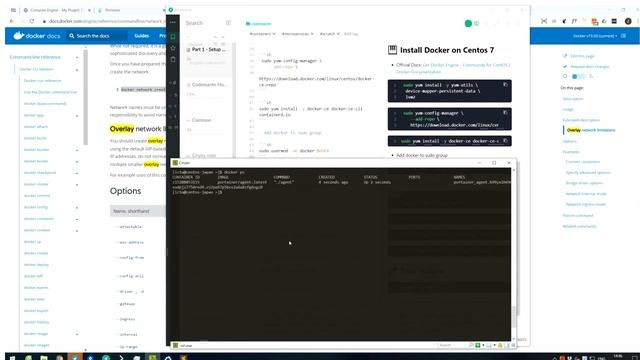Toggle the docs page theme switch
Viewport: 640px width, 360px height.
click(x=578, y=76)
